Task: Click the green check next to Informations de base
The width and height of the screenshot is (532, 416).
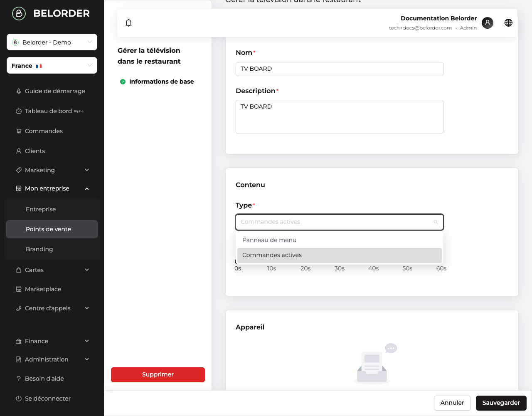Action: click(123, 82)
